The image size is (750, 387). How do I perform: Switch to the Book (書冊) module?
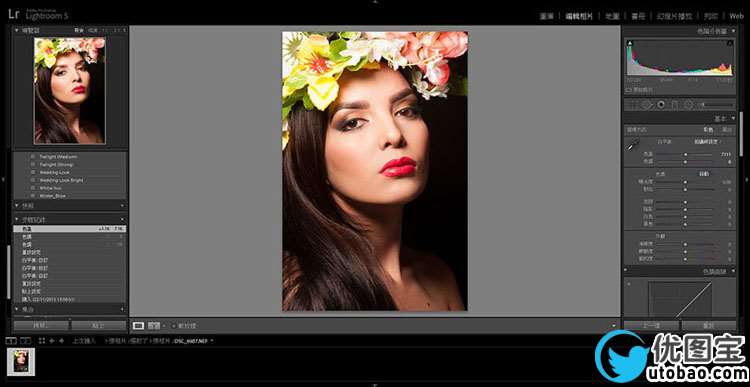pos(638,16)
